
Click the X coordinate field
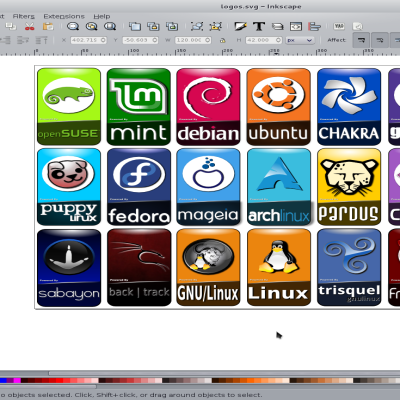point(89,40)
